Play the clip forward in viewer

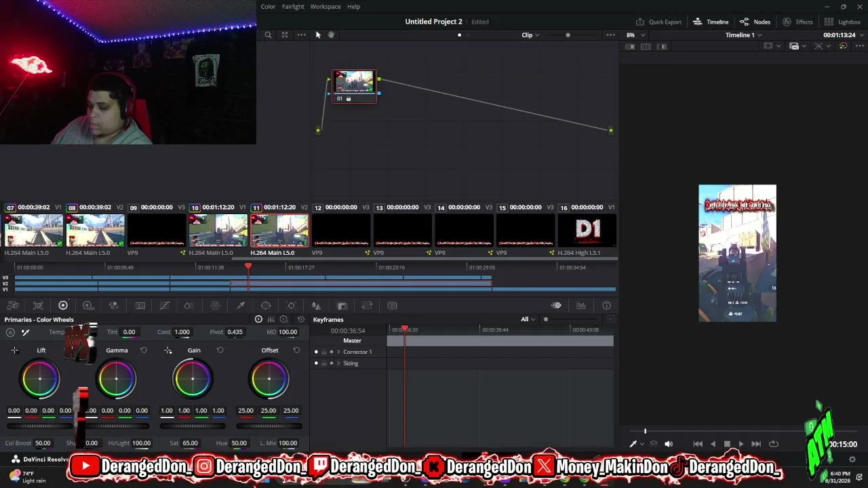pyautogui.click(x=741, y=444)
